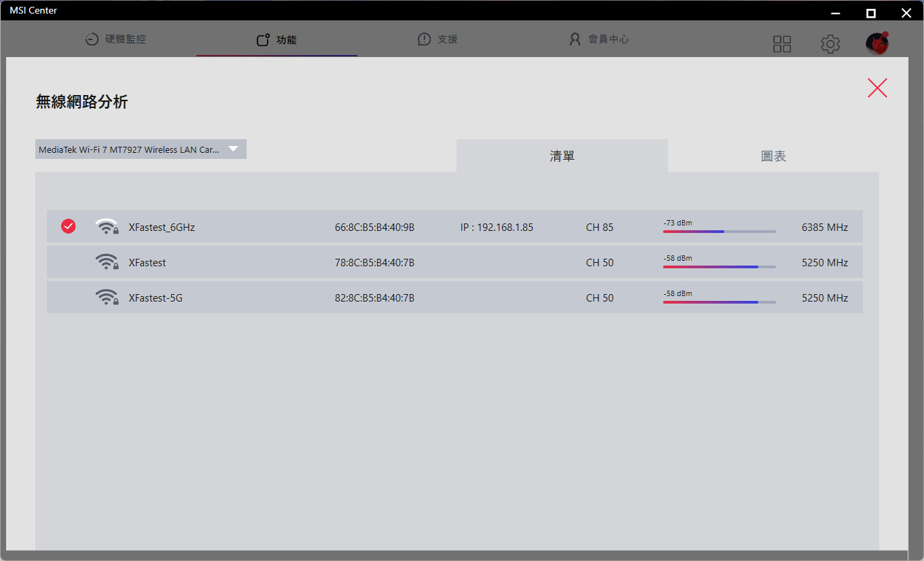Switch to the 圖表 tab

tap(773, 156)
